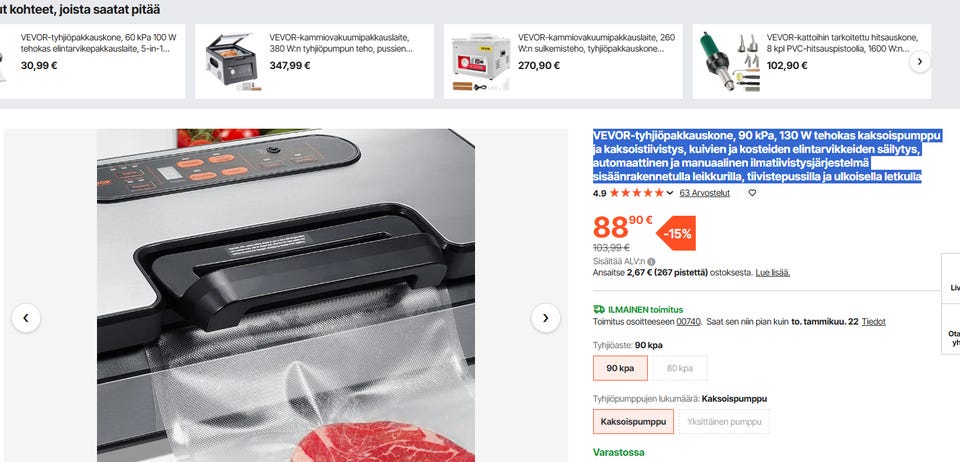The height and width of the screenshot is (462, 960).
Task: Show previous product image with left arrow
Action: coord(26,318)
